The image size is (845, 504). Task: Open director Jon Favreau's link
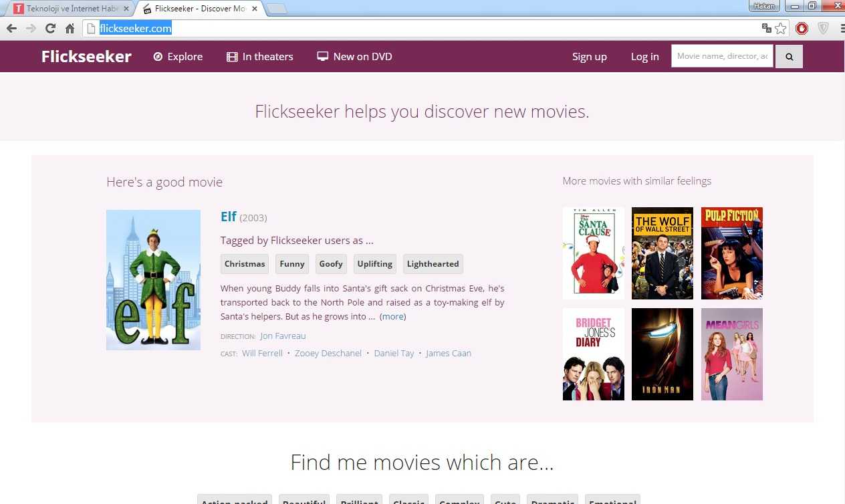[283, 336]
